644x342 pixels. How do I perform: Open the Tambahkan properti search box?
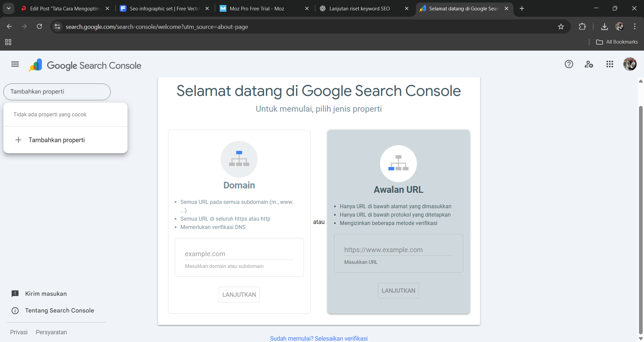(57, 92)
